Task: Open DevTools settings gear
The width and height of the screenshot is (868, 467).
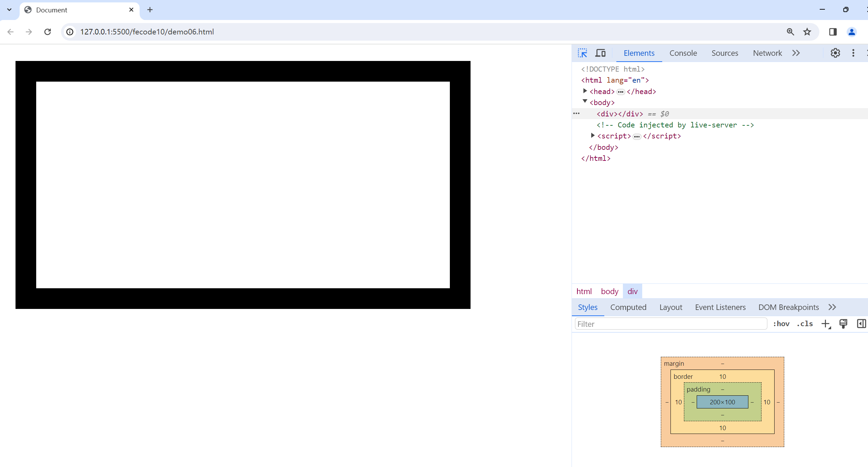Action: (x=835, y=53)
